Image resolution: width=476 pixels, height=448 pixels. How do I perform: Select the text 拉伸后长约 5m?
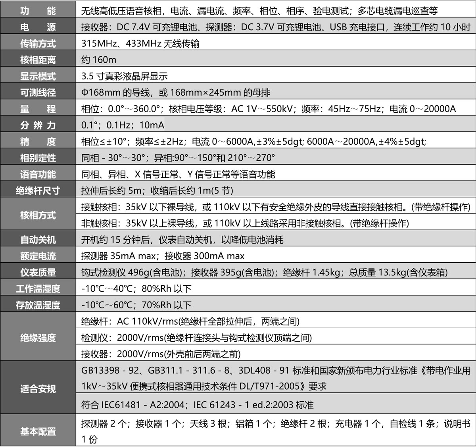(111, 190)
